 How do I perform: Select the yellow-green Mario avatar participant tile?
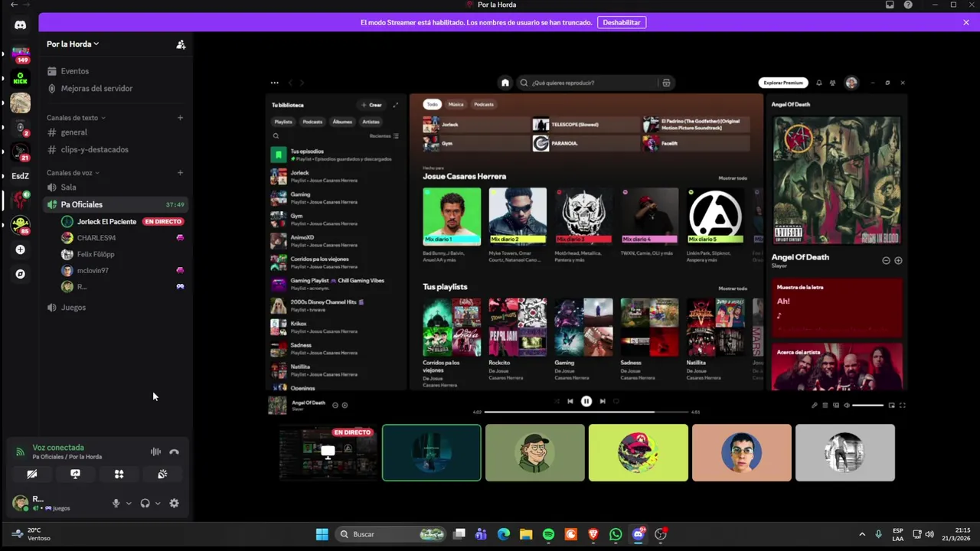(638, 453)
